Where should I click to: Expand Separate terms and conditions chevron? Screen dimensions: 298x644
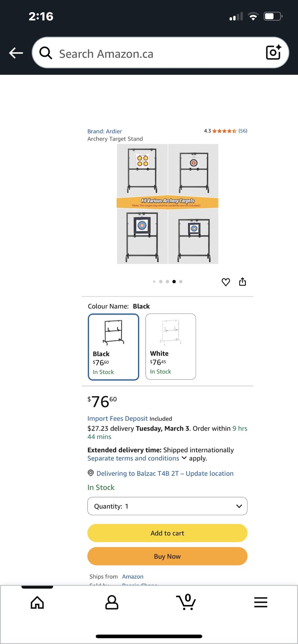point(184,458)
